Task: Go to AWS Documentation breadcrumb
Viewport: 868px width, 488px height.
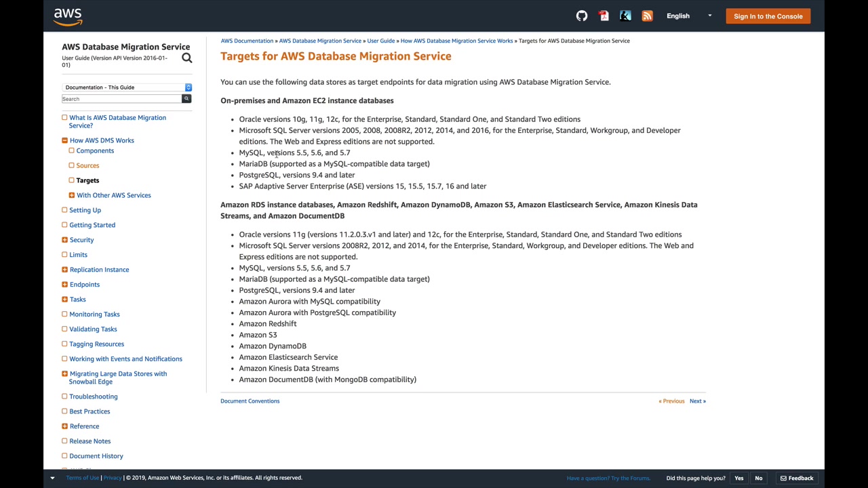Action: click(247, 41)
